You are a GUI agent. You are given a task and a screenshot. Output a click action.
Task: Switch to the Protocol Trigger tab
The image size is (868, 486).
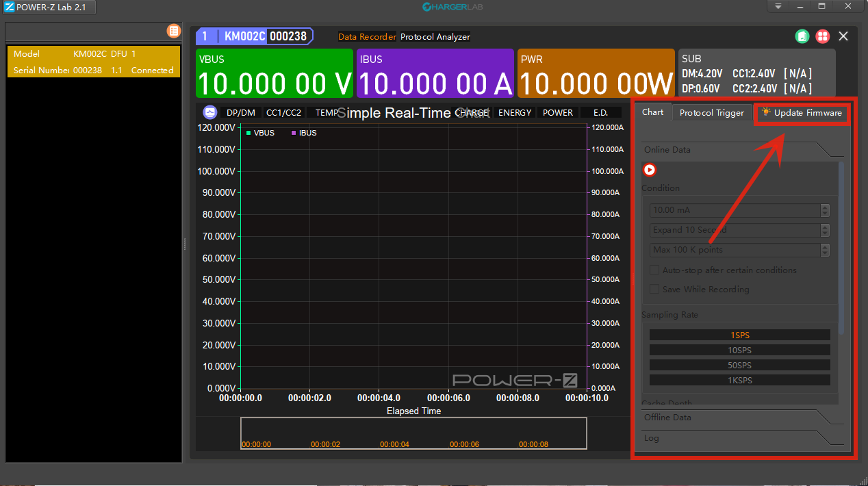click(x=712, y=112)
